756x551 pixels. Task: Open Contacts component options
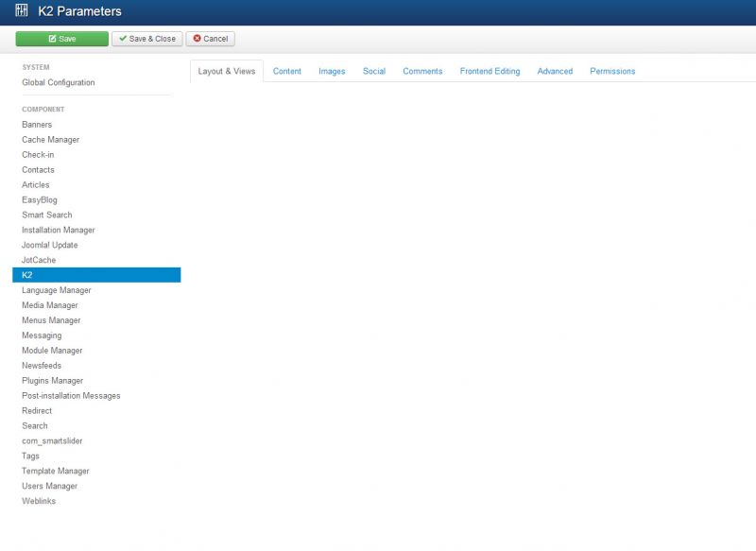tap(38, 170)
